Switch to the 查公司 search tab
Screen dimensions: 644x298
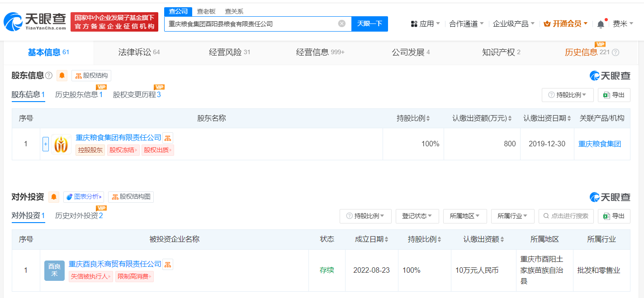pos(178,11)
